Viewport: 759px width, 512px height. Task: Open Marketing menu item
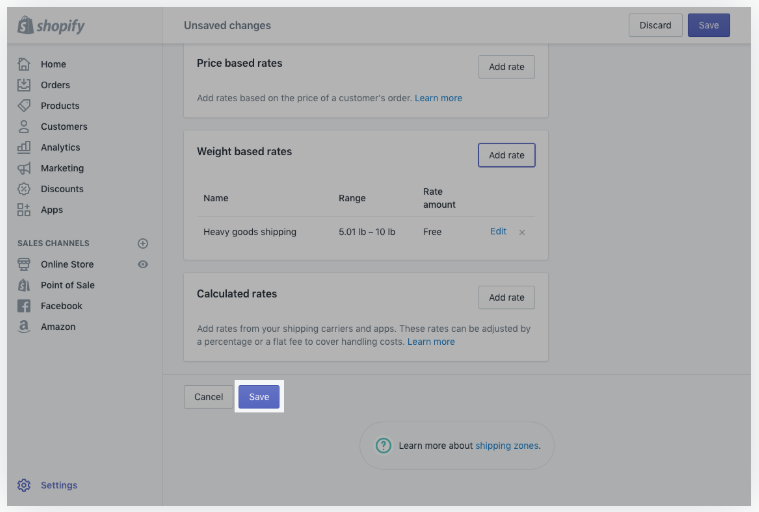pyautogui.click(x=62, y=168)
